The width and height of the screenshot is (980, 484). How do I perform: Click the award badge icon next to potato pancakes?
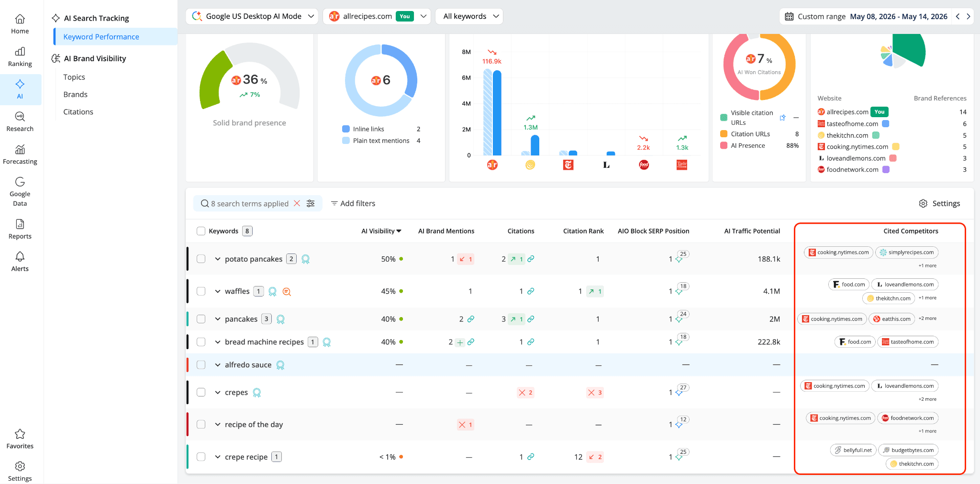(x=306, y=259)
